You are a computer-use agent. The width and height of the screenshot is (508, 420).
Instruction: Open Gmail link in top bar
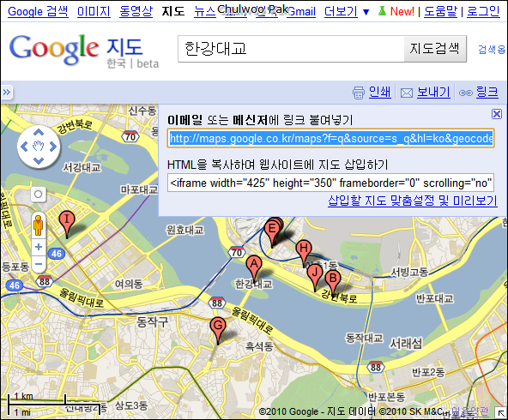[301, 12]
